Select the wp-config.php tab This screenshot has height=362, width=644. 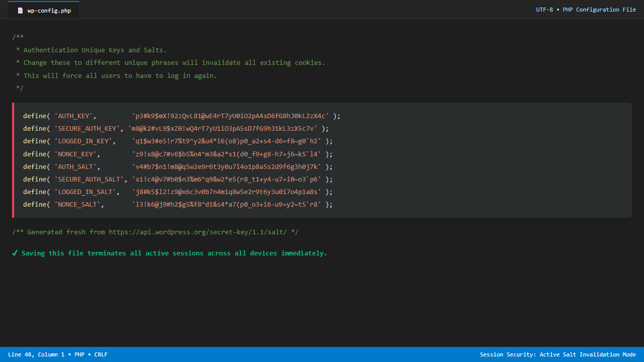(44, 10)
